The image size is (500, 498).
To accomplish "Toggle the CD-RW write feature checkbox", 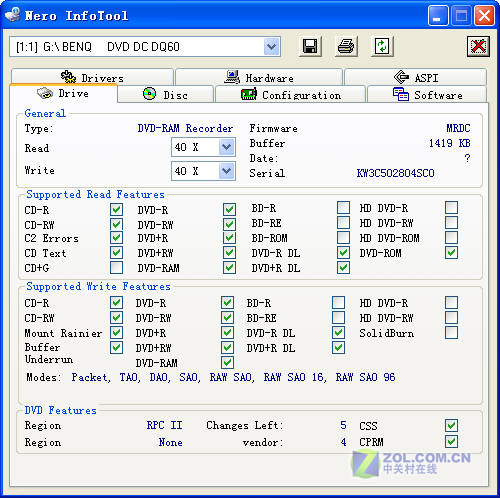I will click(x=116, y=317).
